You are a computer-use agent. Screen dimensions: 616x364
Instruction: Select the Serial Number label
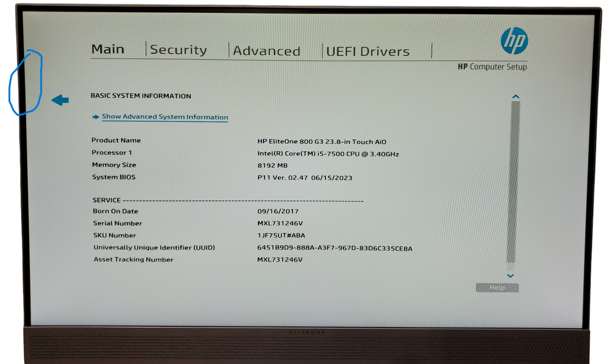click(118, 223)
